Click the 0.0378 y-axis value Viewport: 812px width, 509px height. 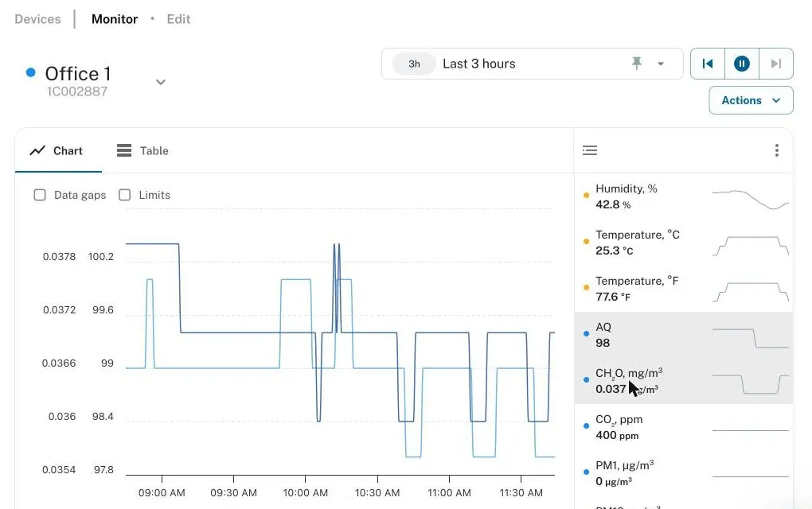59,257
